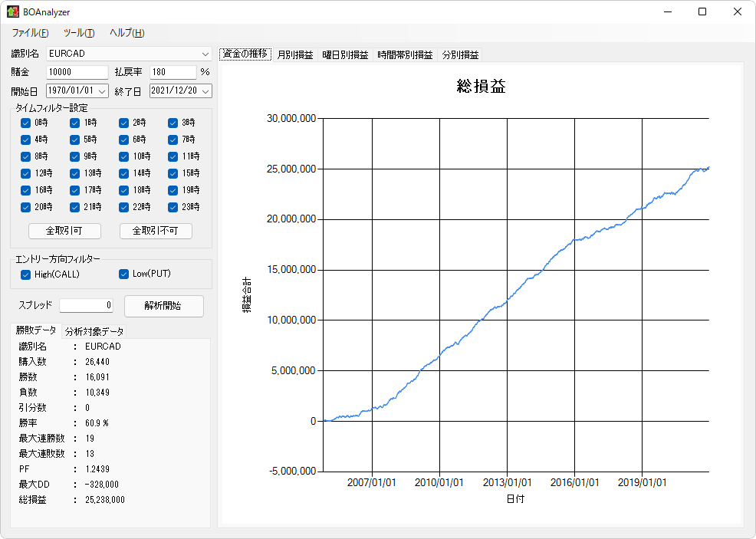Select the 分析対象データ tab

pos(94,332)
